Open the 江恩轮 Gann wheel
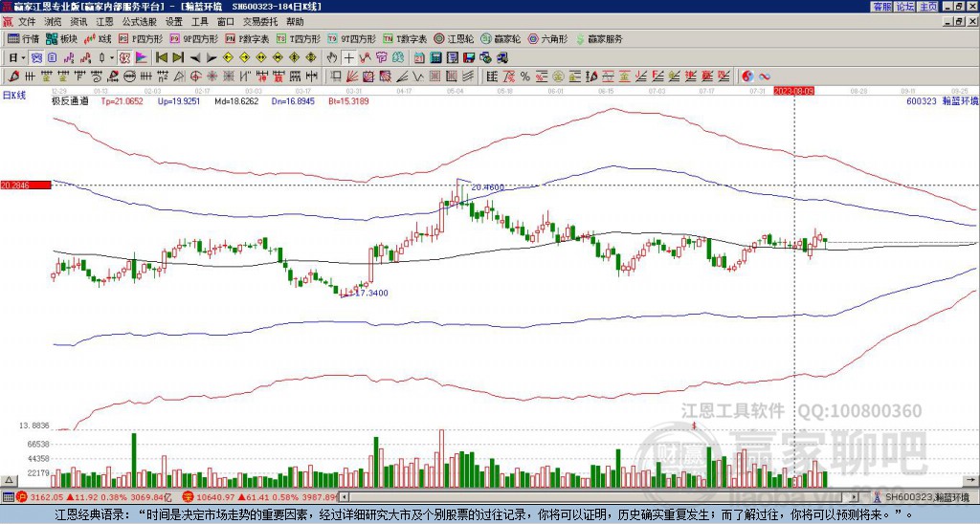 coord(455,38)
